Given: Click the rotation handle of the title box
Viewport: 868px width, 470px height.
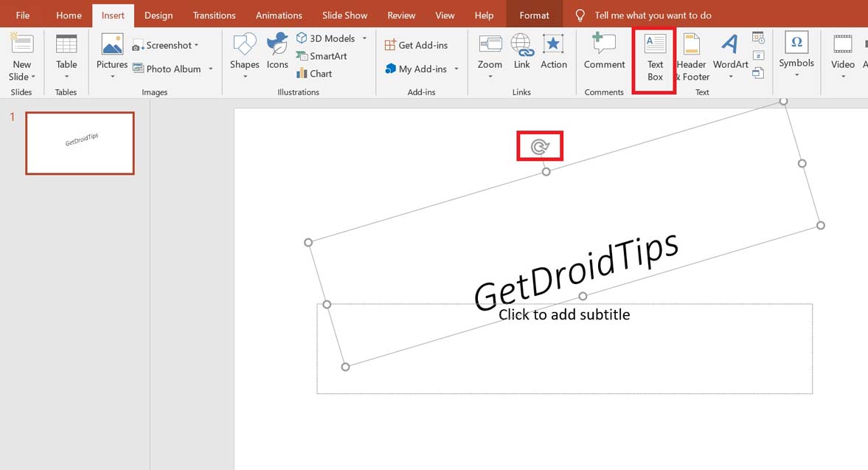Looking at the screenshot, I should pyautogui.click(x=540, y=146).
